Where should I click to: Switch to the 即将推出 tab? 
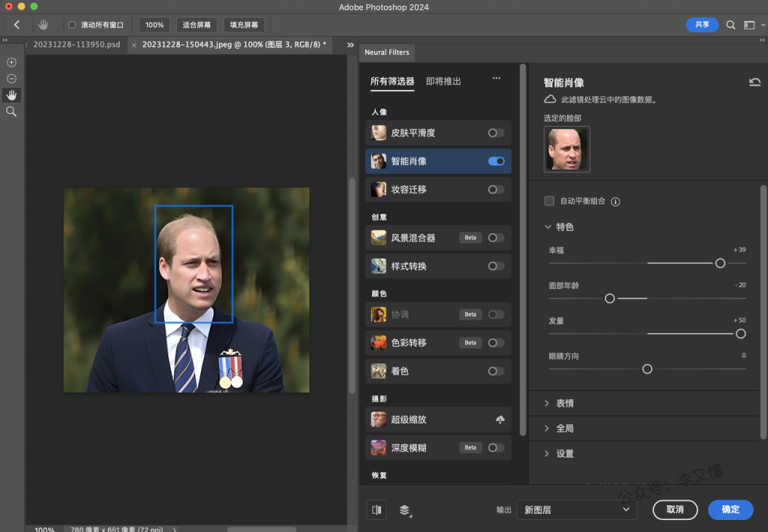tap(443, 81)
